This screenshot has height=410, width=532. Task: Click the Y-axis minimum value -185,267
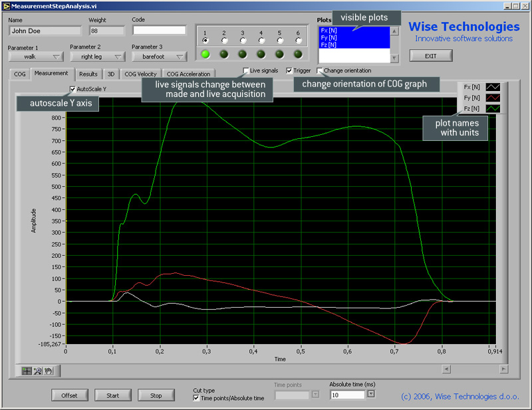pos(49,344)
